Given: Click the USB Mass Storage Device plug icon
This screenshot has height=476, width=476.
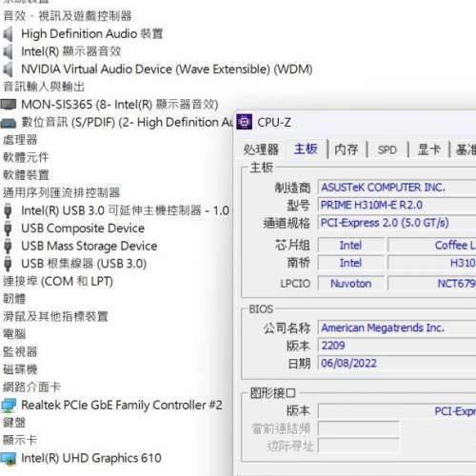Looking at the screenshot, I should point(8,247).
